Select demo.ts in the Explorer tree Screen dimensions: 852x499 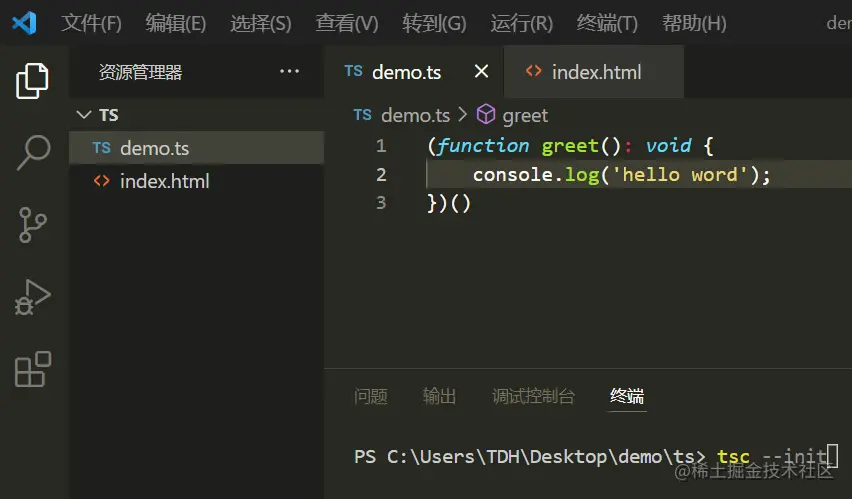click(197, 148)
